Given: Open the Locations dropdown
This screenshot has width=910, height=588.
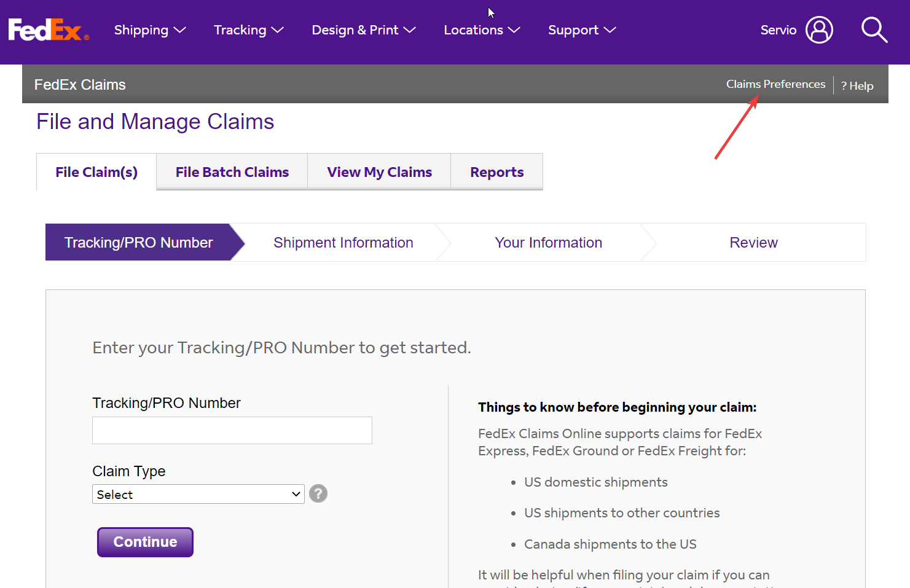Looking at the screenshot, I should tap(482, 30).
